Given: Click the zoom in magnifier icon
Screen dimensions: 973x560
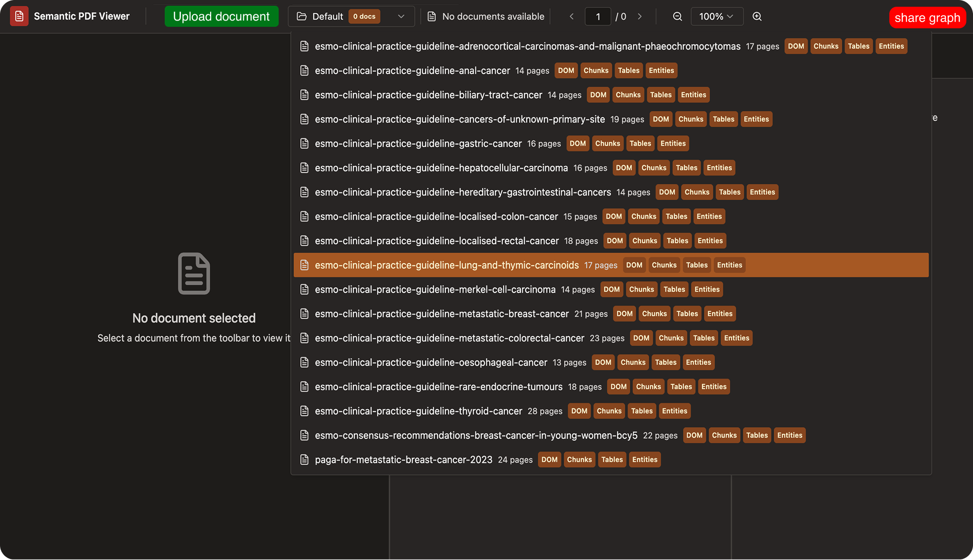Looking at the screenshot, I should [757, 16].
